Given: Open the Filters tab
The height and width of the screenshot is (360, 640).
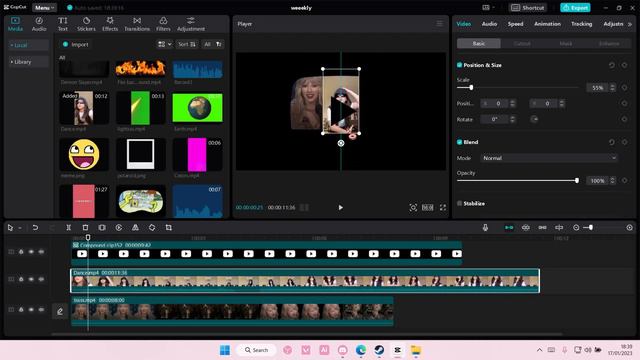Looking at the screenshot, I should click(x=163, y=24).
